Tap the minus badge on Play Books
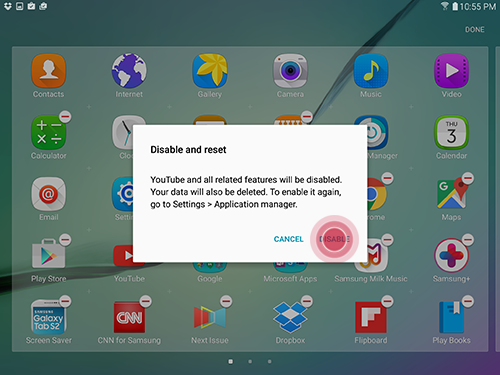Screen dimensions: 500x375 [x=468, y=301]
